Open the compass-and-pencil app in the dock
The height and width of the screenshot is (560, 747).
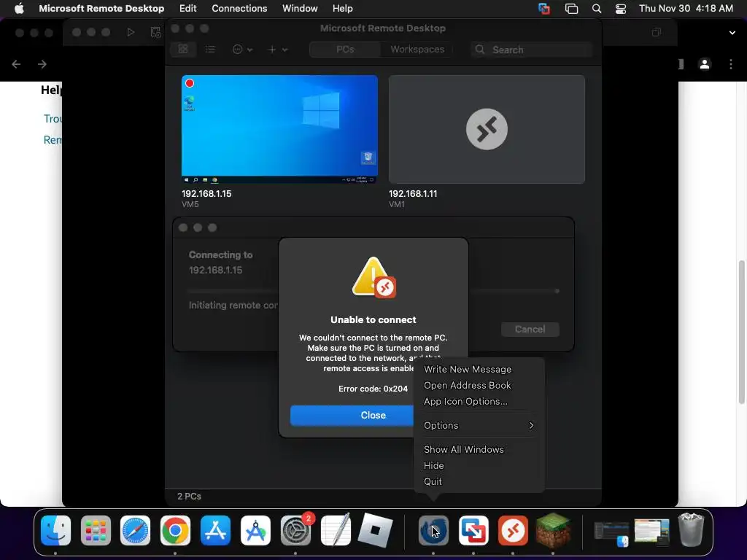click(x=255, y=530)
